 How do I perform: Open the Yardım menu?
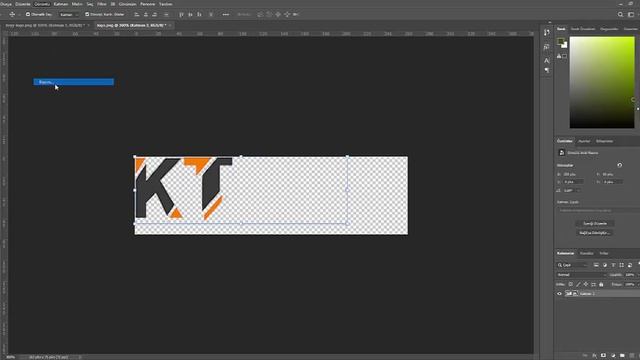[165, 4]
